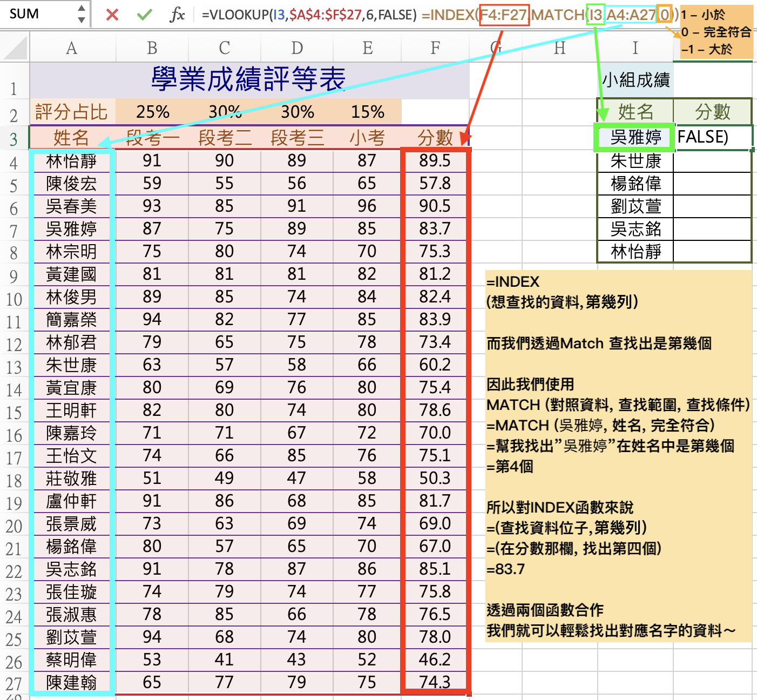Click the editing cell showing FALSE)
The width and height of the screenshot is (757, 700).
pos(713,137)
